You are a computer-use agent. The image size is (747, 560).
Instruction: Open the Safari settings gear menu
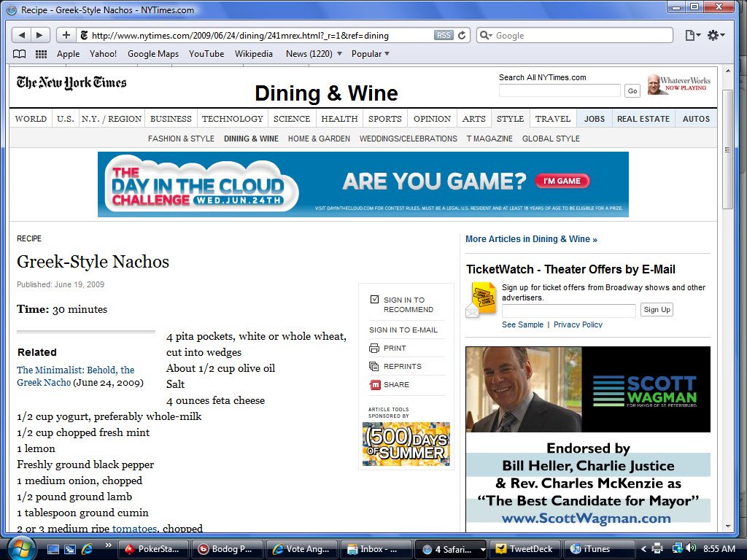[716, 35]
